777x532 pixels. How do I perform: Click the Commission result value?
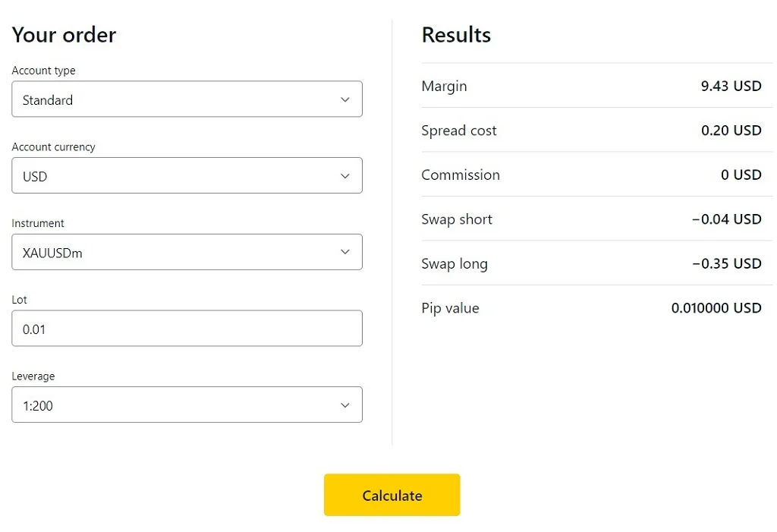pos(741,175)
